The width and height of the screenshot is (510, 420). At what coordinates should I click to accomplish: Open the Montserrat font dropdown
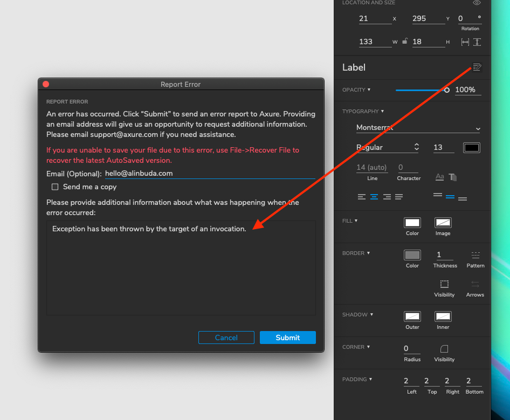[x=418, y=128]
